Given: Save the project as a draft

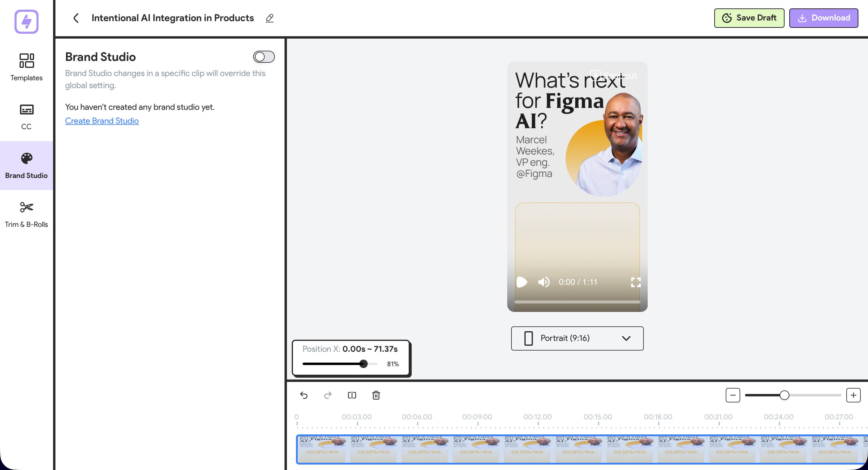Looking at the screenshot, I should click(x=749, y=18).
